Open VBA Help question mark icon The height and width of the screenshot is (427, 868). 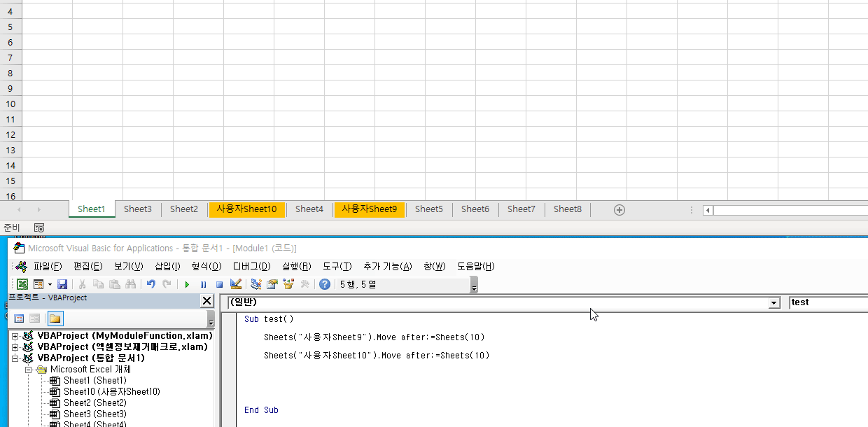pyautogui.click(x=325, y=284)
